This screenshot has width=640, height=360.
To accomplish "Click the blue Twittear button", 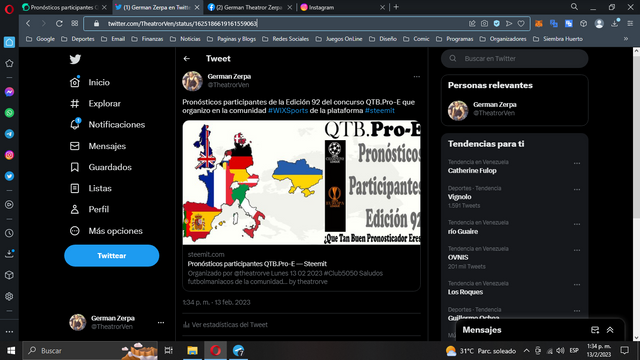I will click(111, 256).
